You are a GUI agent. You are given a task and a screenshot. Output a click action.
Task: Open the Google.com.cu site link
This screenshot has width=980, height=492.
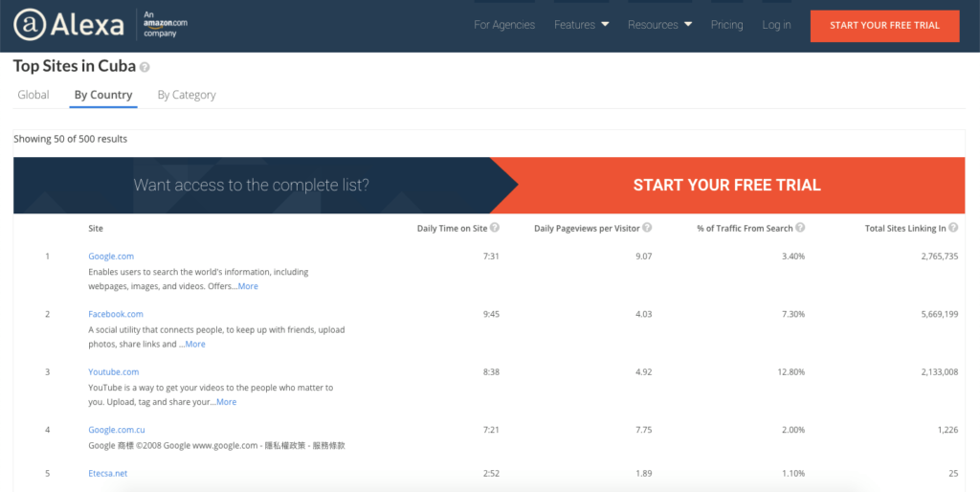[116, 430]
